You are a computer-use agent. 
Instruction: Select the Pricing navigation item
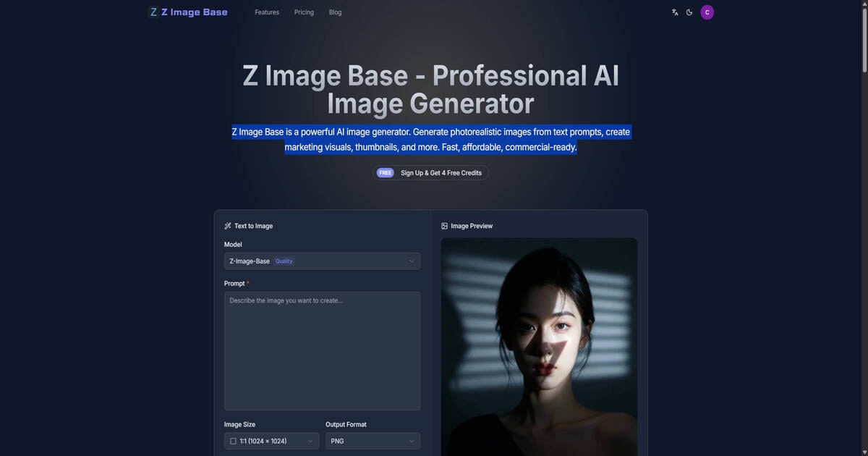tap(304, 11)
